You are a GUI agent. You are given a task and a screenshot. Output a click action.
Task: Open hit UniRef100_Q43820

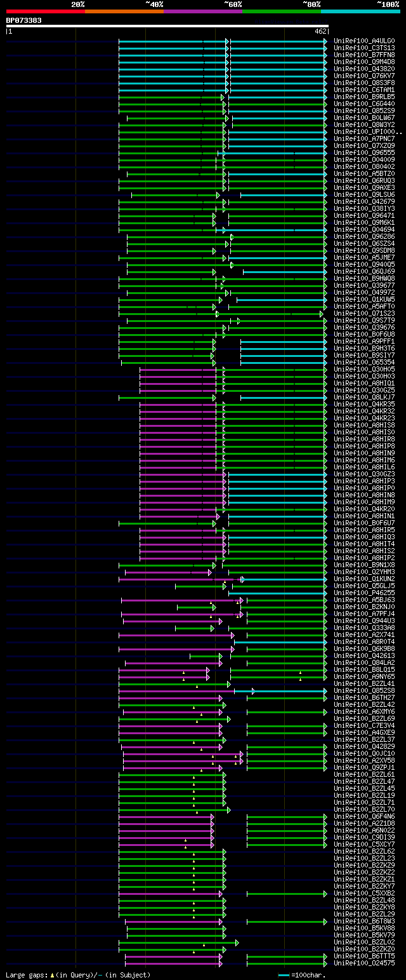pos(364,69)
